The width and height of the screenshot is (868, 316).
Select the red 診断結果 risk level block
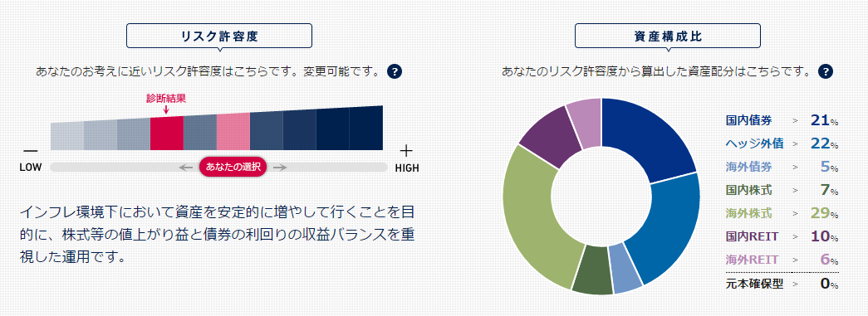[x=167, y=134]
